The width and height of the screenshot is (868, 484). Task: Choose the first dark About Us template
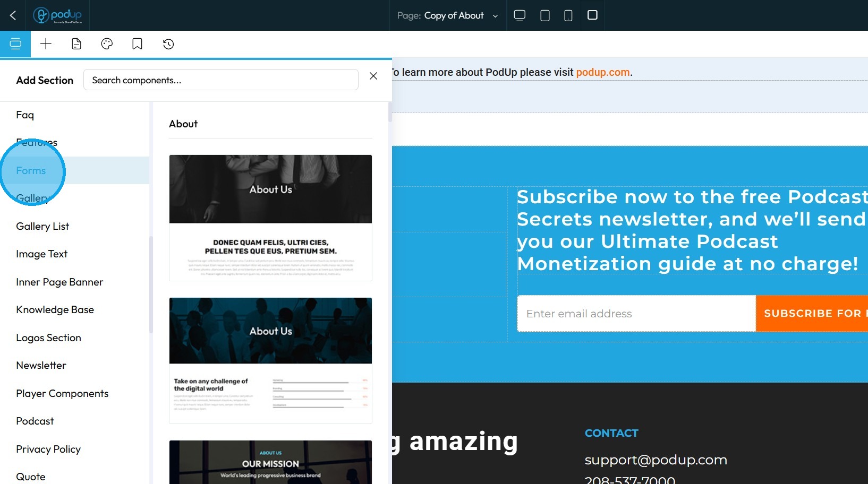pos(270,218)
